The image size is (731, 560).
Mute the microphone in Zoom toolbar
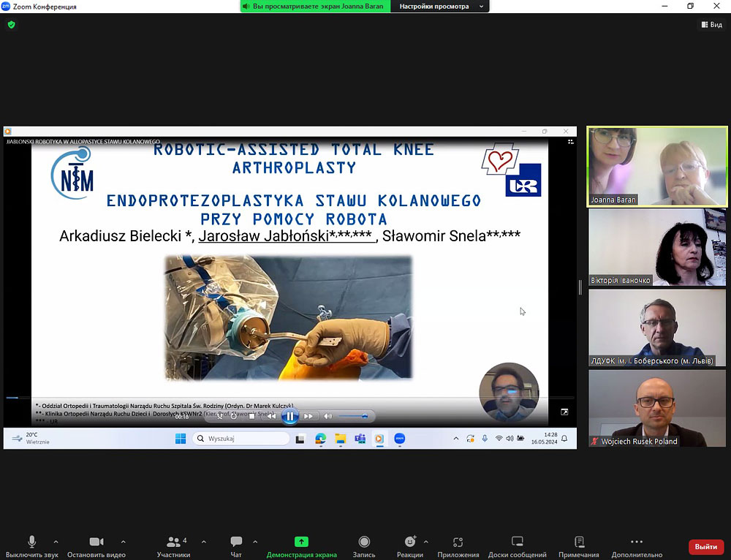click(31, 547)
